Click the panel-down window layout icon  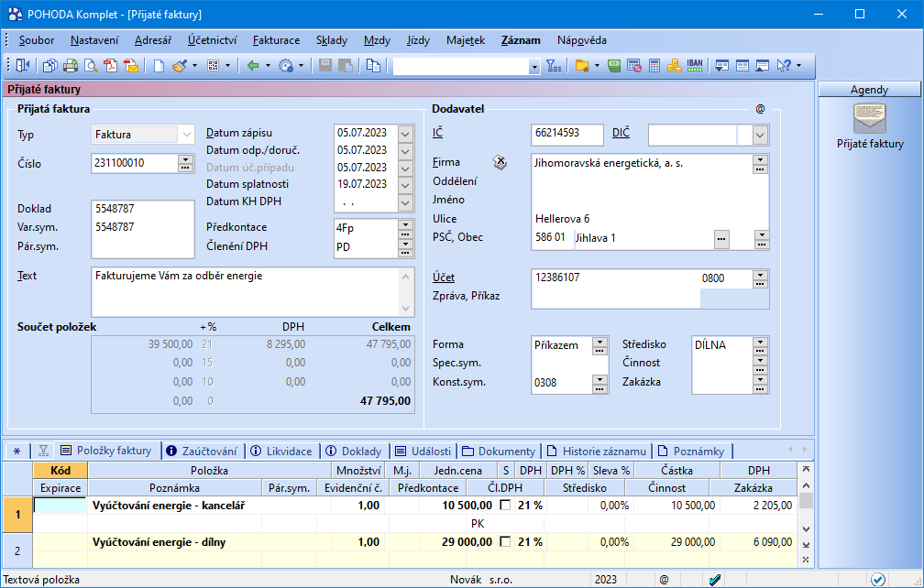click(722, 65)
